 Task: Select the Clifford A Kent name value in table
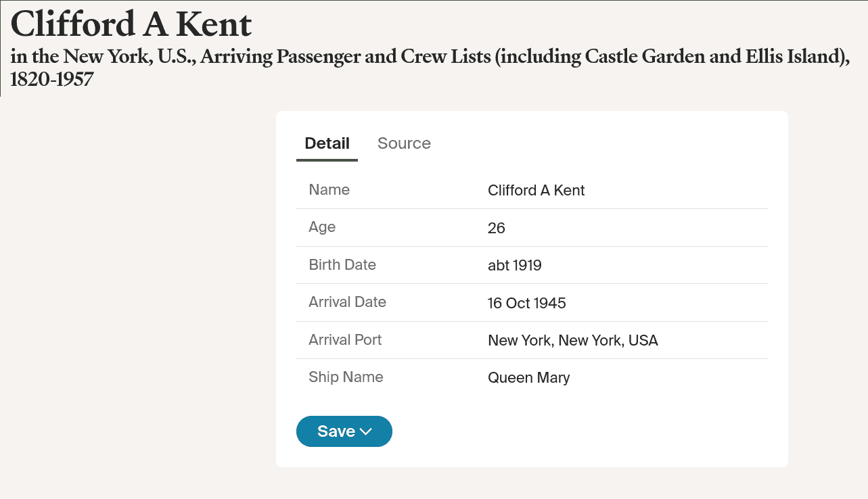tap(536, 191)
